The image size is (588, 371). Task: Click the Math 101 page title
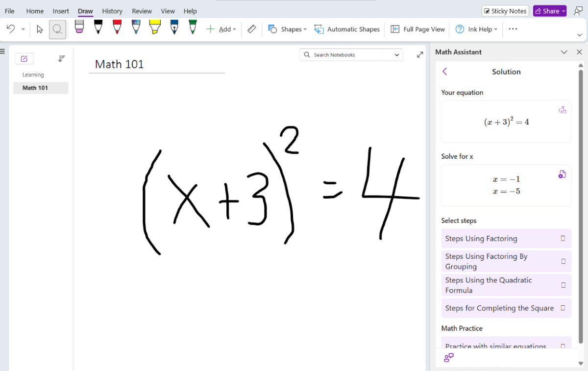120,64
